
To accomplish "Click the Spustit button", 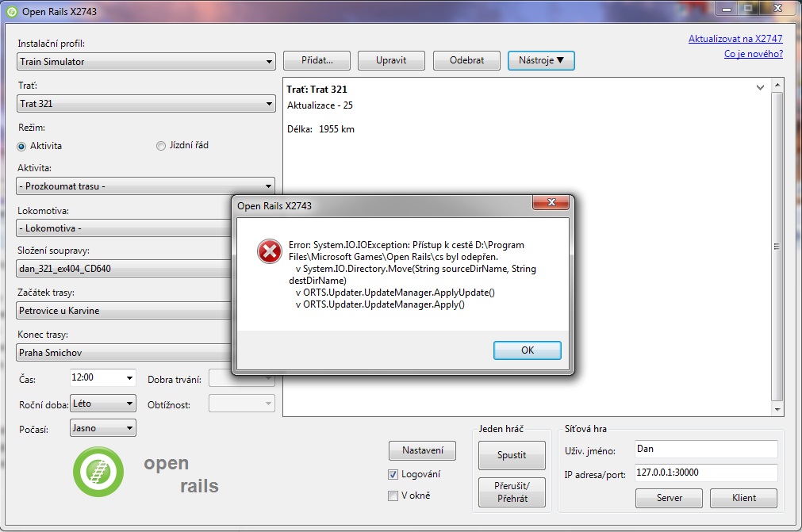I will click(x=512, y=455).
